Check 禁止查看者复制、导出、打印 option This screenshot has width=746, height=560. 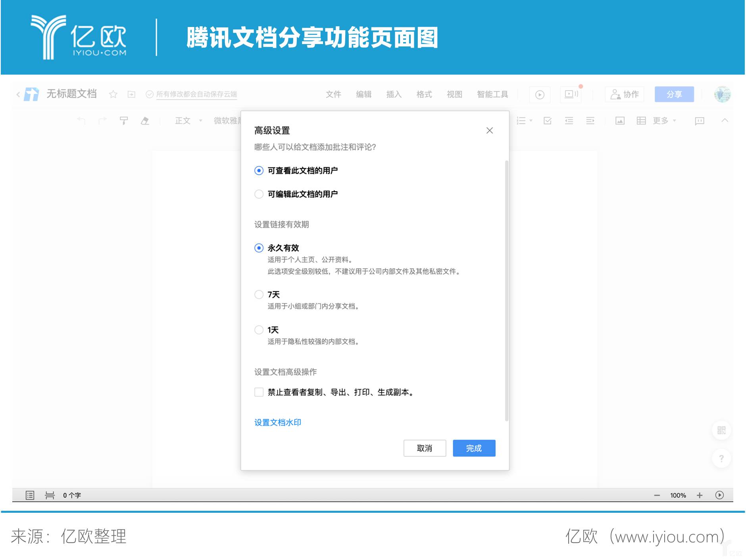pos(259,392)
